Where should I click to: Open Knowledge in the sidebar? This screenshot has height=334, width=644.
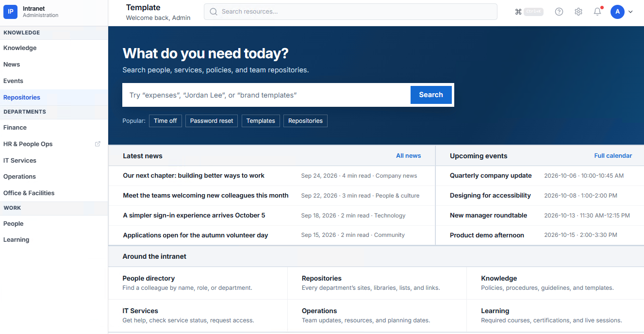(x=54, y=48)
